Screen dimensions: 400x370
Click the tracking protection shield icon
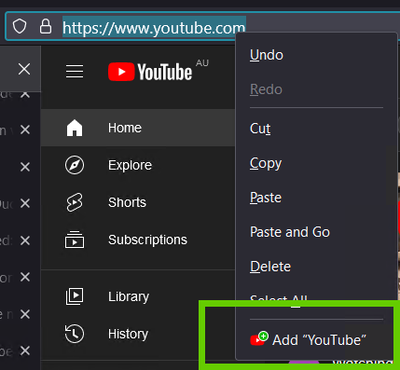tap(19, 27)
